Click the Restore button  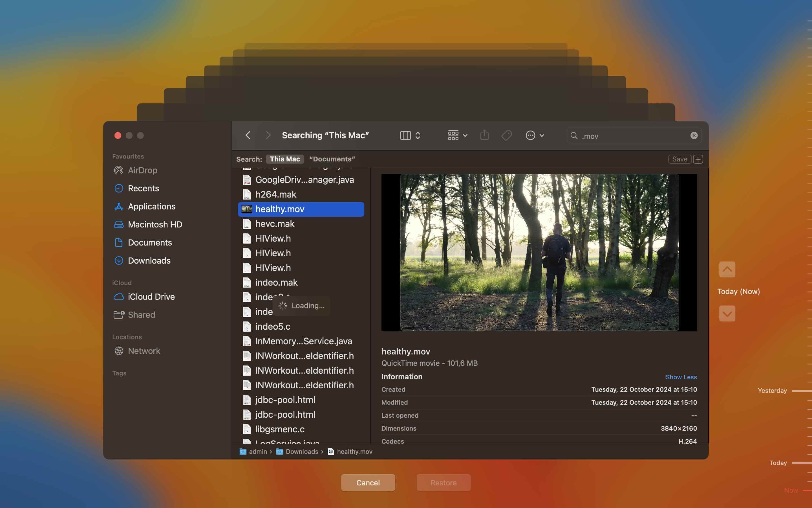443,483
